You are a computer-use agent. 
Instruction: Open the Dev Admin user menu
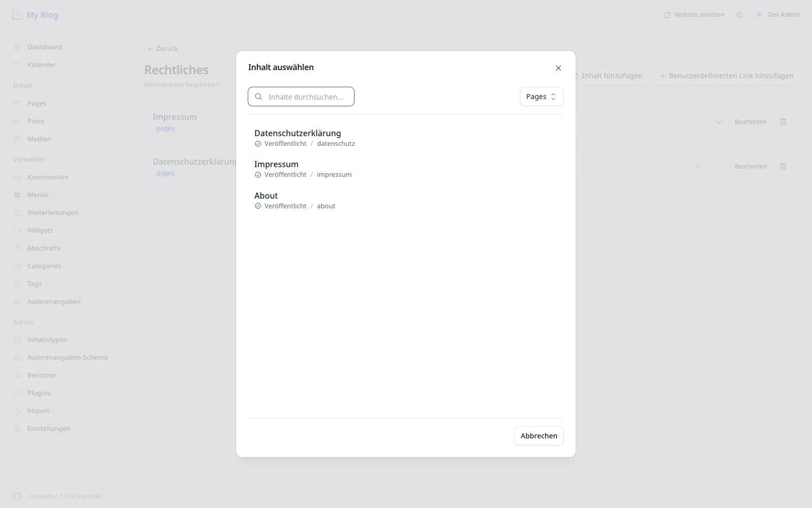tap(777, 15)
